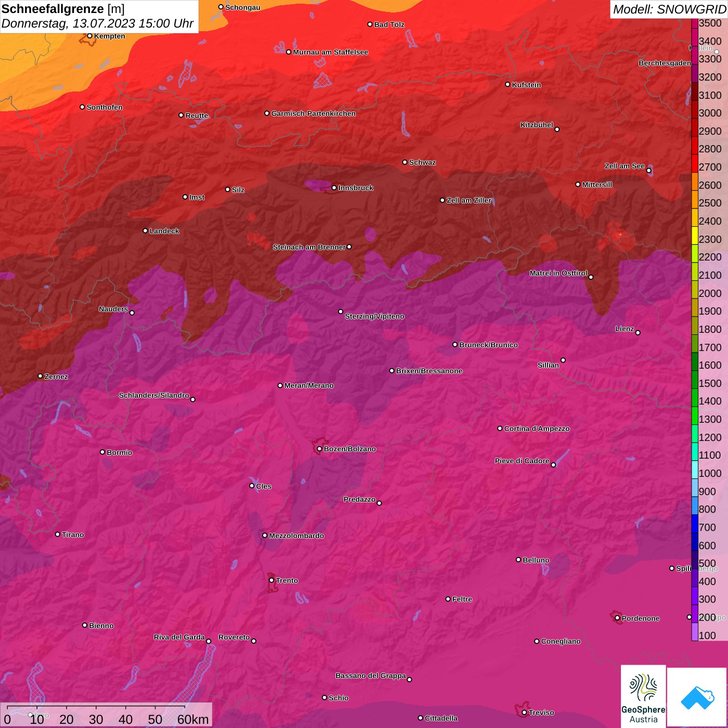This screenshot has height=728, width=728.
Task: Select the Matrei in Osttirol label
Action: [558, 273]
